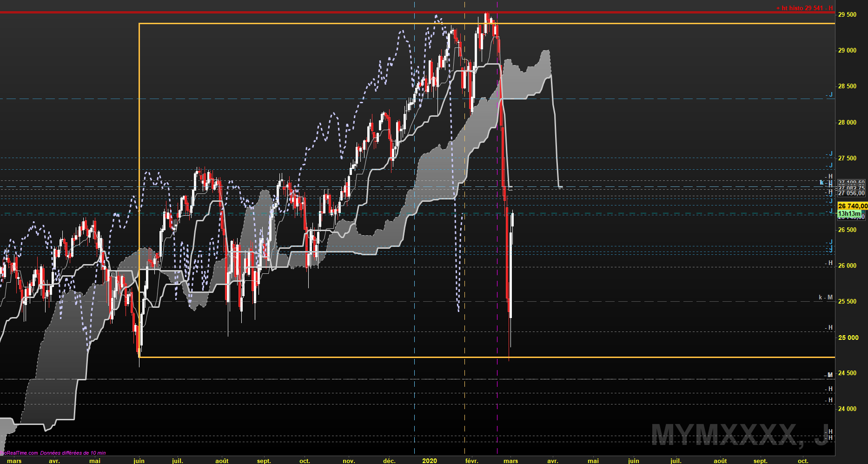Click the '2020' year label on the time axis
Viewport: 868px width, 464px height.
(430, 461)
